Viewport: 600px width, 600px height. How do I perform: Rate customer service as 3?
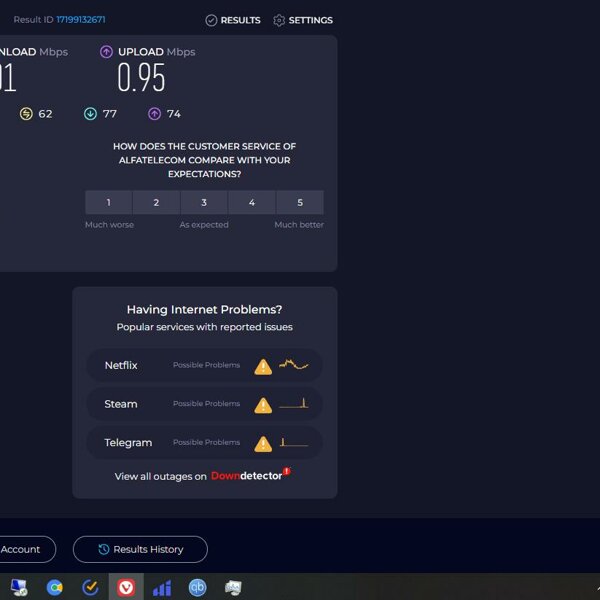tap(204, 202)
